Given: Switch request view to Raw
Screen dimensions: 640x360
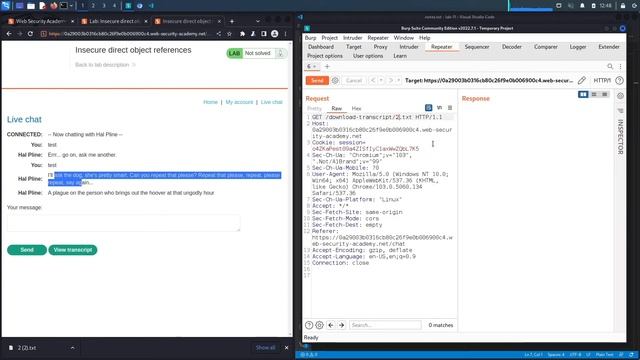Looking at the screenshot, I should tap(337, 108).
